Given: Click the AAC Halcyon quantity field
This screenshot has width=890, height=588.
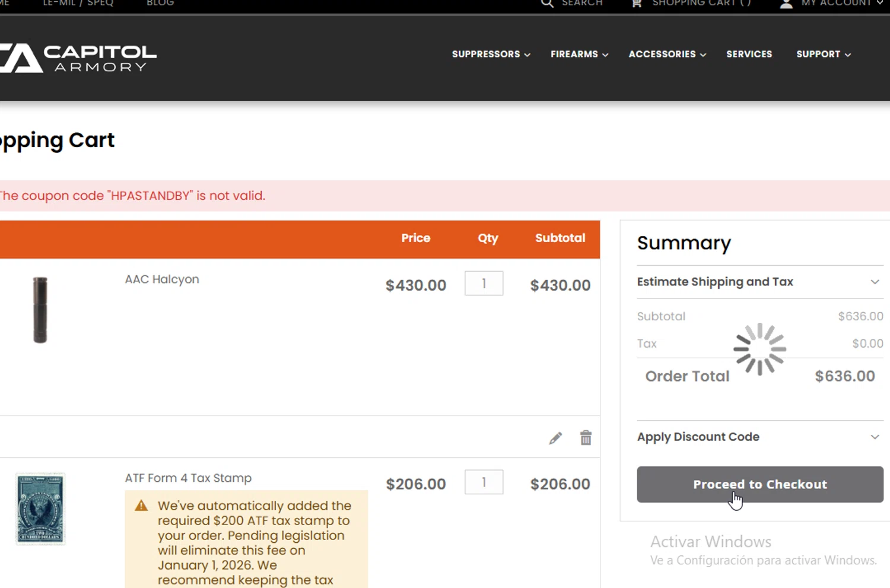Looking at the screenshot, I should [x=484, y=284].
